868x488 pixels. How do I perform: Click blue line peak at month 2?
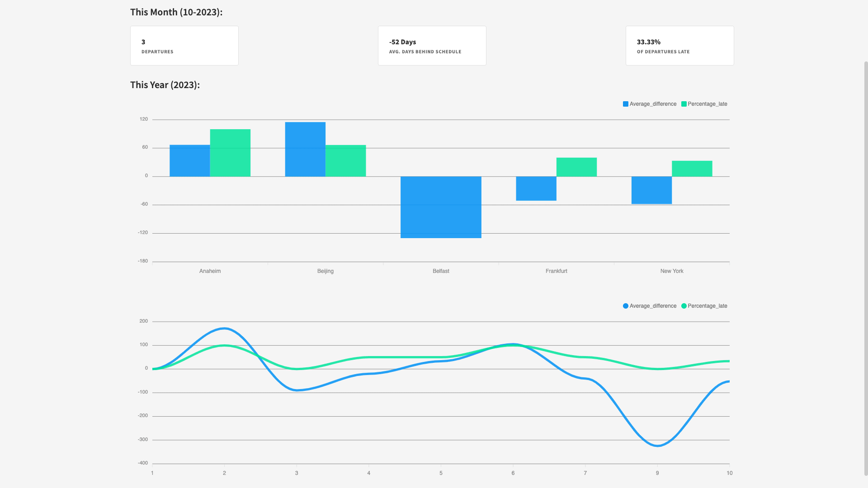[225, 328]
